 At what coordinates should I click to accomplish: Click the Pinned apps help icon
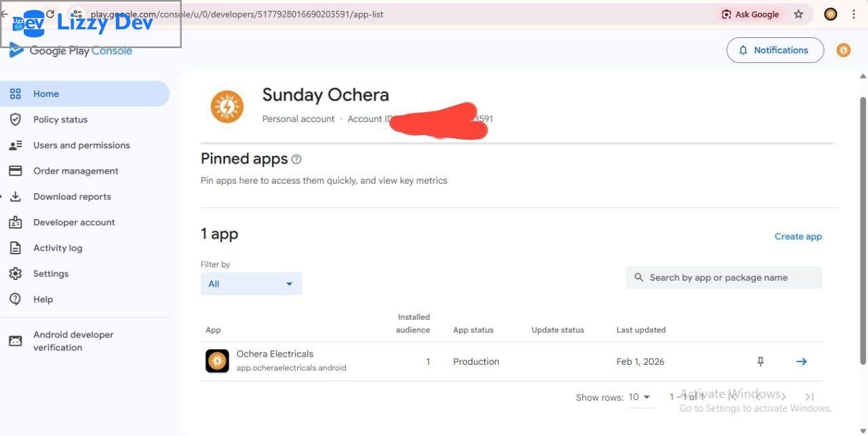pyautogui.click(x=296, y=159)
